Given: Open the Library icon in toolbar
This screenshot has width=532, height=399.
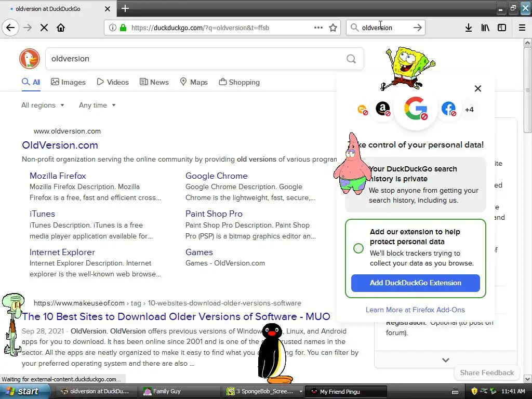Looking at the screenshot, I should [485, 28].
